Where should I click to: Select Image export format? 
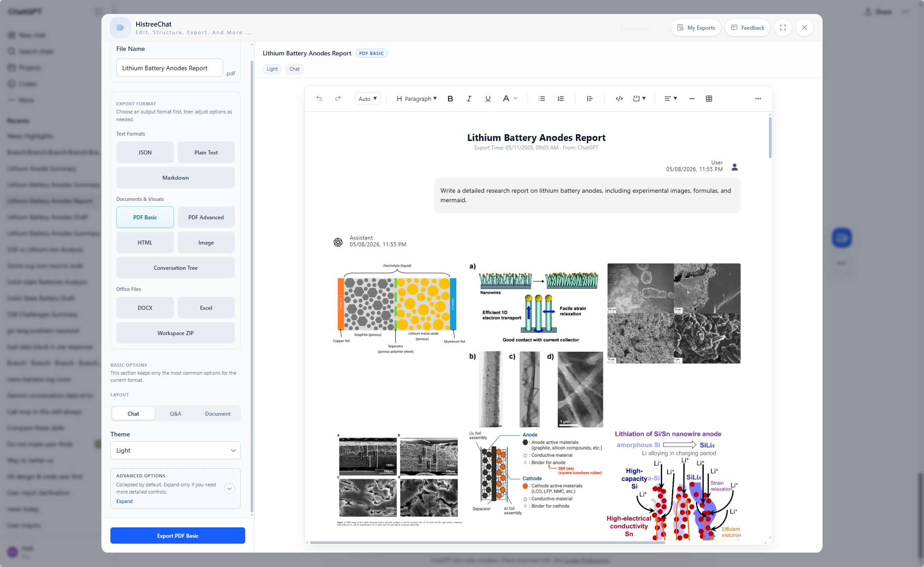206,242
